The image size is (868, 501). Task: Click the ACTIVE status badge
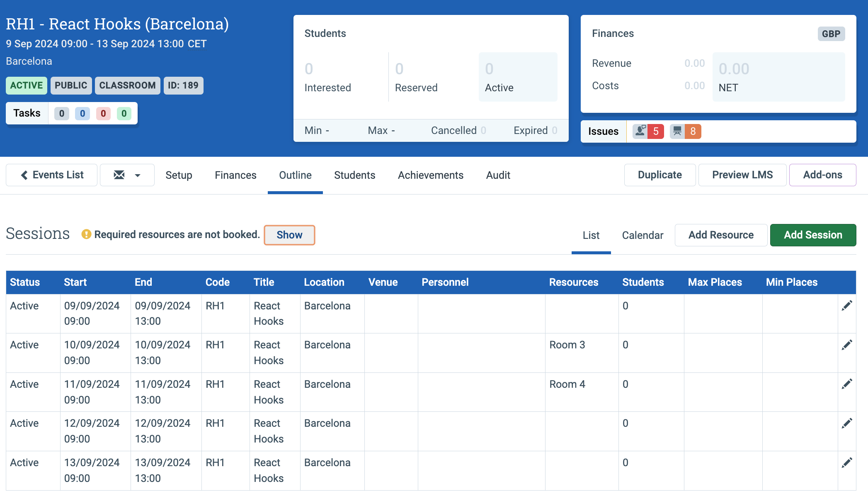tap(27, 85)
